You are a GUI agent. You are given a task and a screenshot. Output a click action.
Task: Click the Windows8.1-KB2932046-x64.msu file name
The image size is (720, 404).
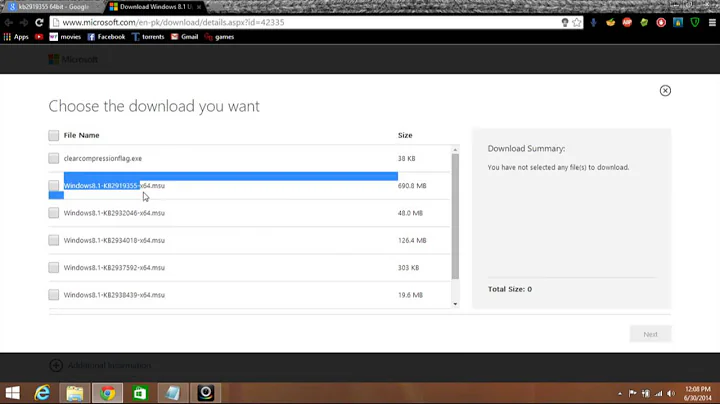point(114,213)
